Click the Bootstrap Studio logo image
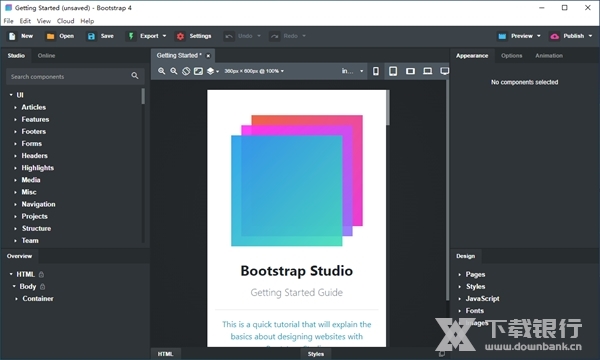Screen dimensions: 600x360 click(297, 181)
